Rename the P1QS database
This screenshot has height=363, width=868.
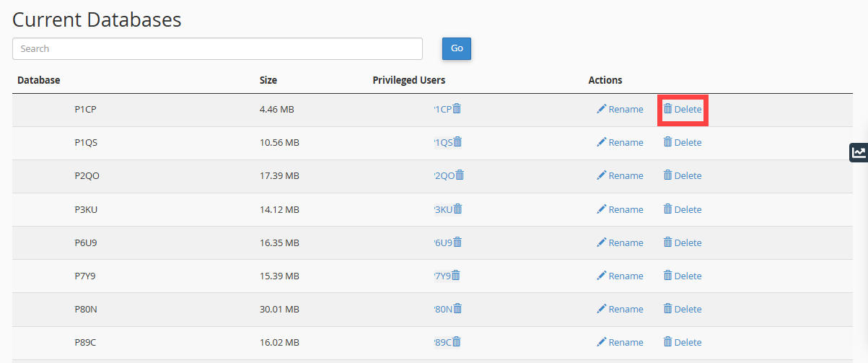pos(620,143)
